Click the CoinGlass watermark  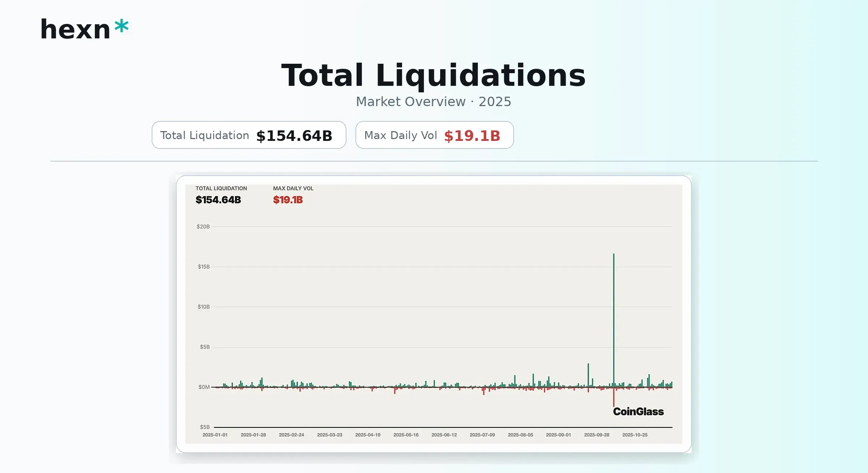pos(638,411)
